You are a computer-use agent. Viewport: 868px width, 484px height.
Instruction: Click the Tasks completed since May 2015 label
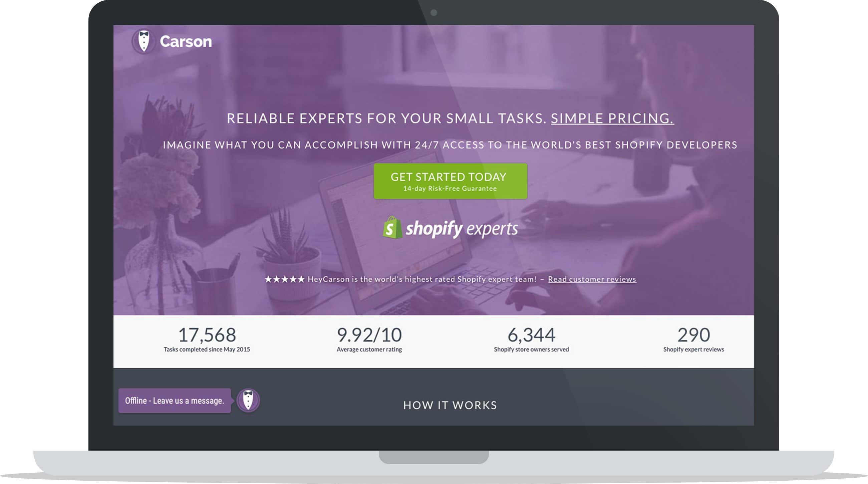click(x=207, y=349)
